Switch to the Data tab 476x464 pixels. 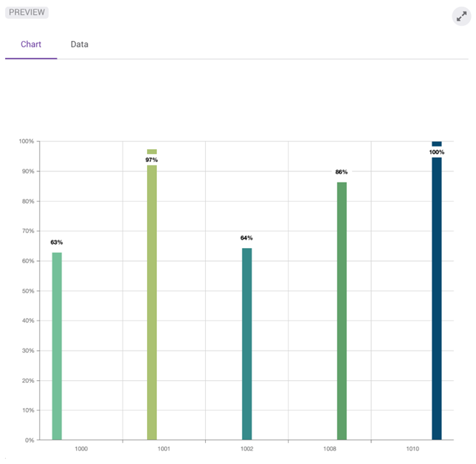80,44
